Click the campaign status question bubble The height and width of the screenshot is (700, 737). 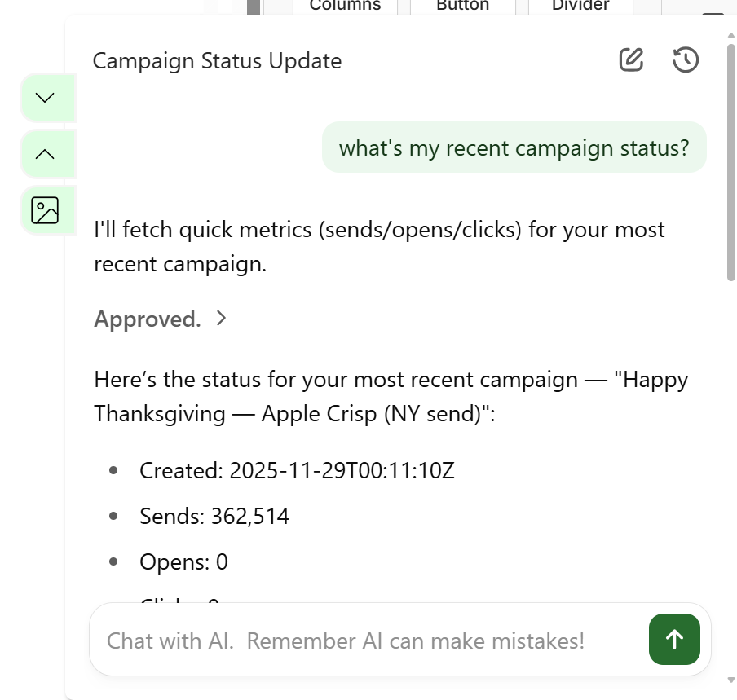[514, 147]
